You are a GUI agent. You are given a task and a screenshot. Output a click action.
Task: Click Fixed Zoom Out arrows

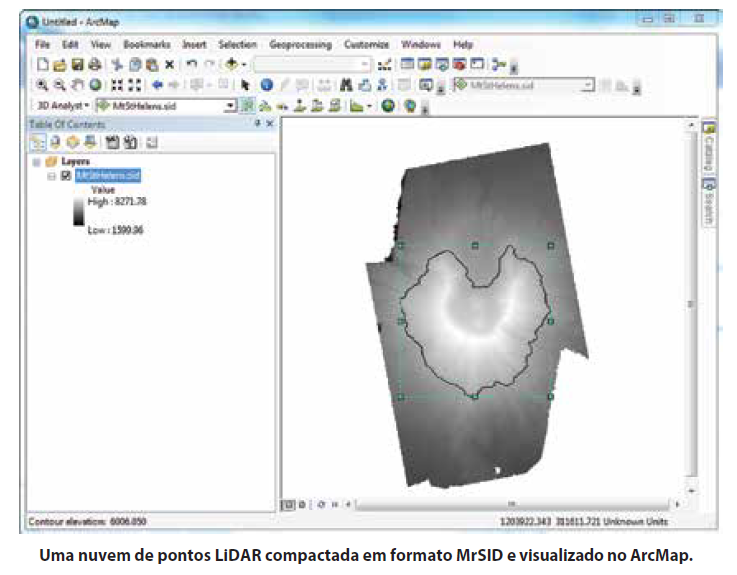click(x=134, y=85)
